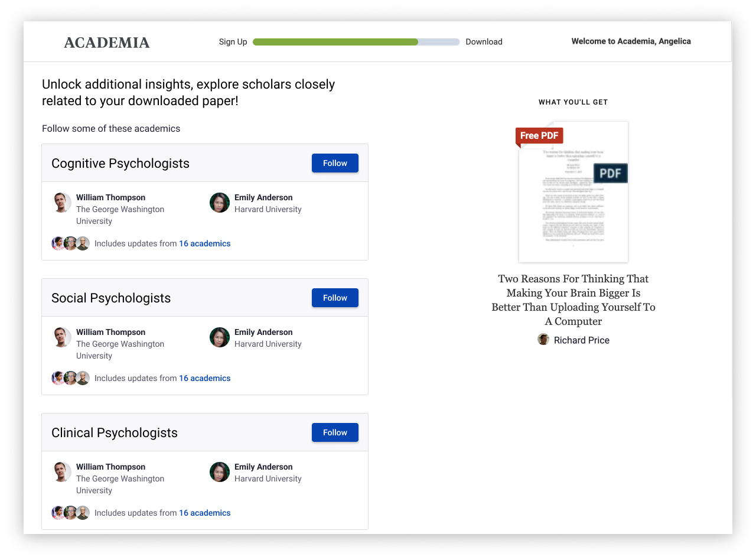This screenshot has height=560, width=756.
Task: Click the ACADEMIA logo
Action: (107, 43)
